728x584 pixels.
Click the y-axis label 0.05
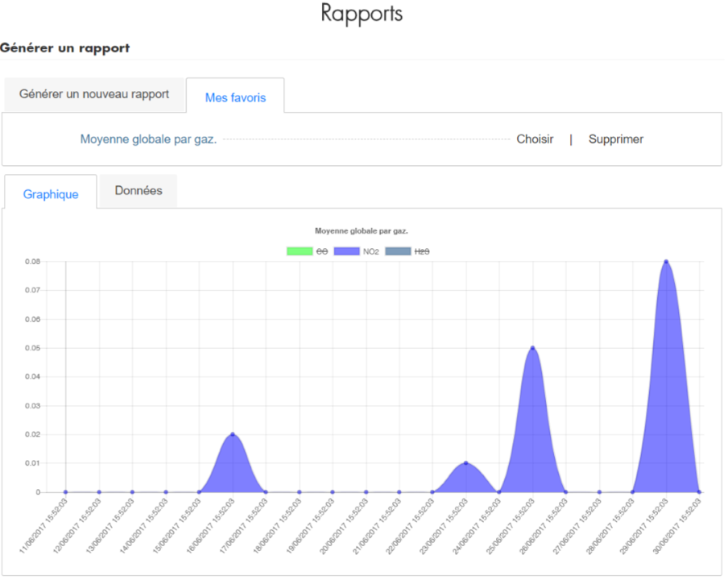tap(32, 348)
